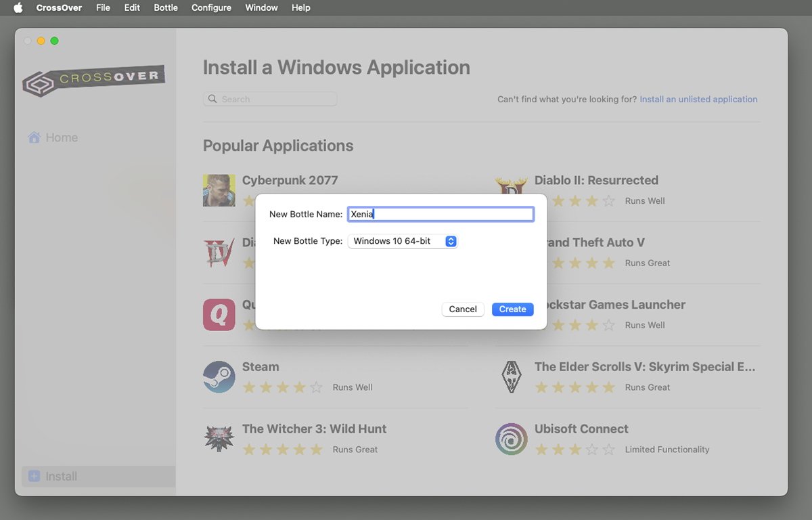Open the Apple menu
The image size is (812, 520).
[x=18, y=7]
